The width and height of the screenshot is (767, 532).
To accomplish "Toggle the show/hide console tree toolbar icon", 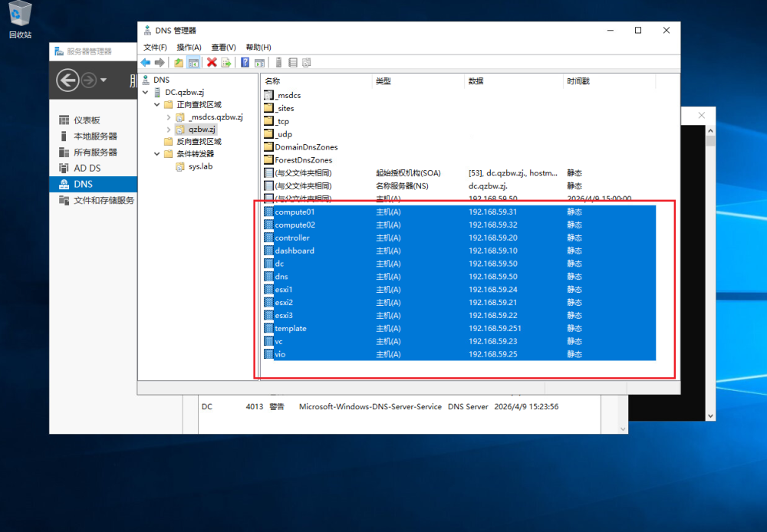I will coord(193,63).
